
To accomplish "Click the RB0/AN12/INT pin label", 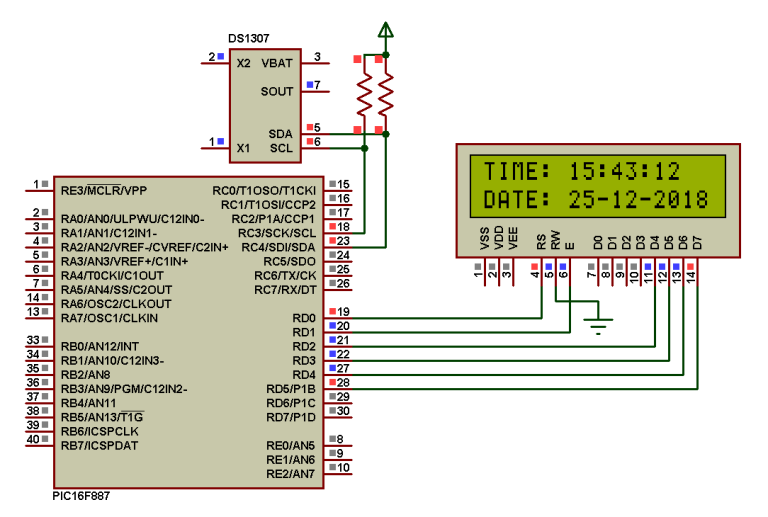I will (x=99, y=347).
